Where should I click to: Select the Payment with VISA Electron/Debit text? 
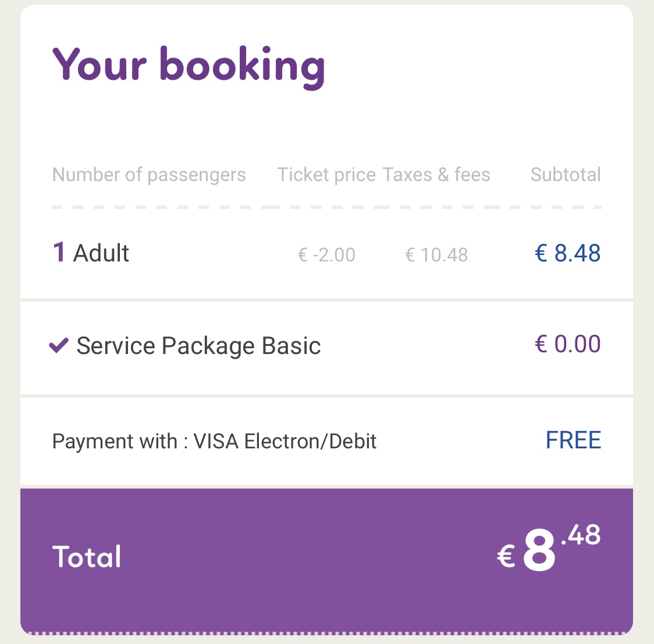click(x=214, y=441)
